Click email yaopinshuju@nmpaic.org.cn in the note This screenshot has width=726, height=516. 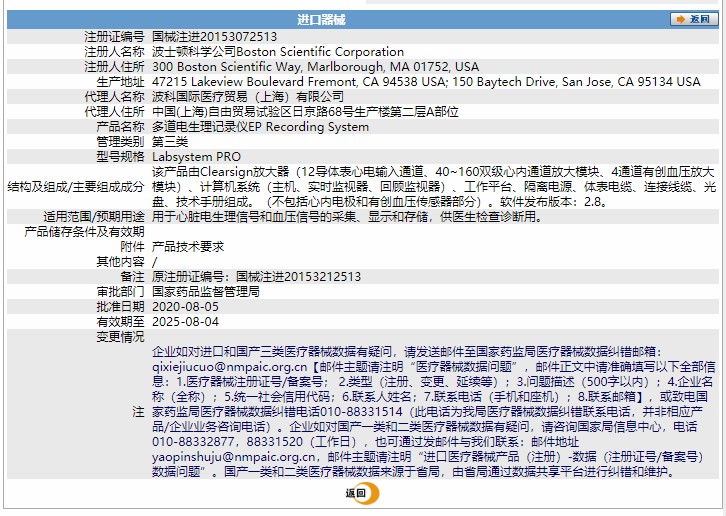233,457
